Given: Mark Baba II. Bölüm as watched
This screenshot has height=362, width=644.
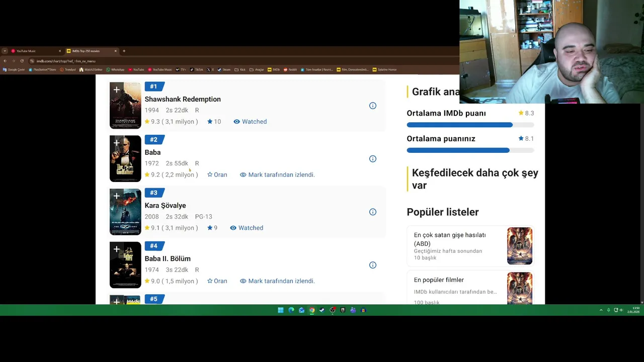Looking at the screenshot, I should point(277,281).
